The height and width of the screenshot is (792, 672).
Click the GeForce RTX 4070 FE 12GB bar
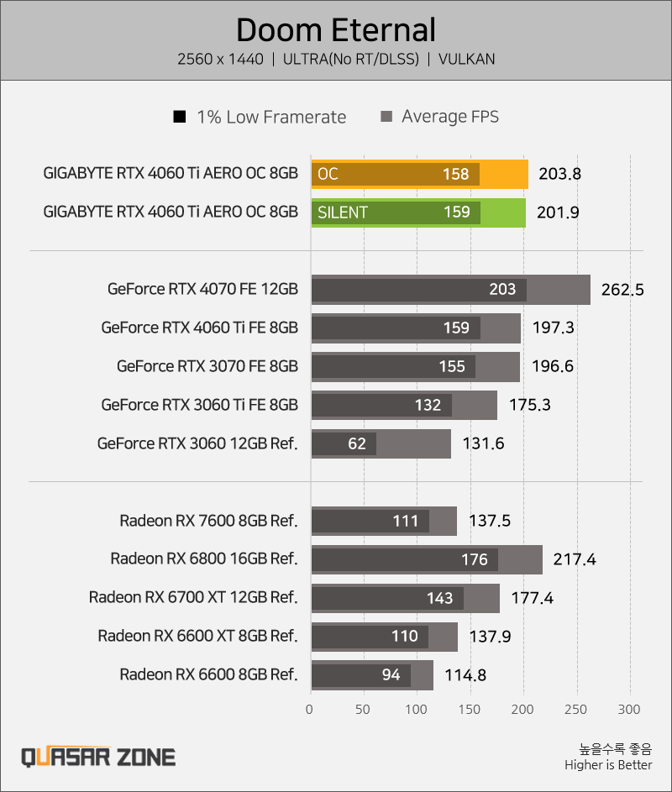pos(451,290)
